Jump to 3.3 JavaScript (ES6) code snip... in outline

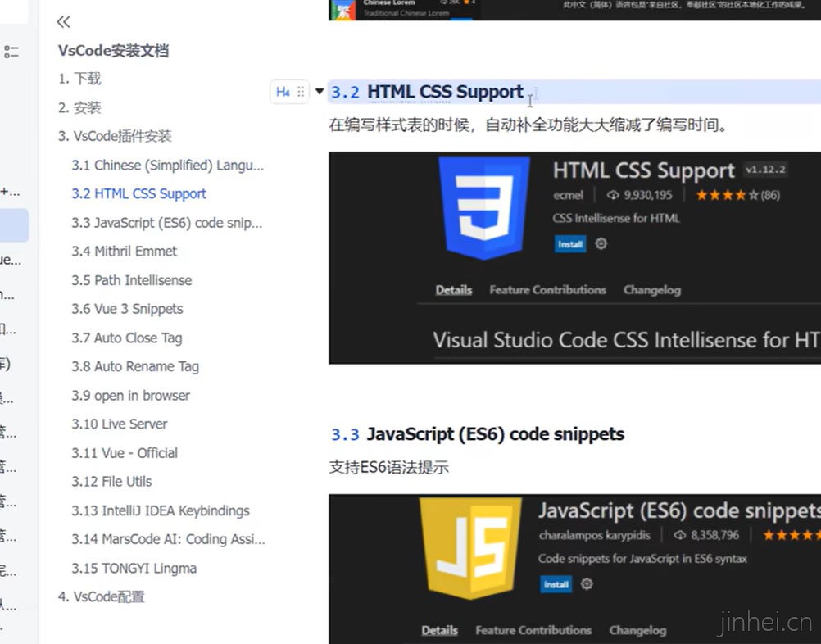pos(167,223)
